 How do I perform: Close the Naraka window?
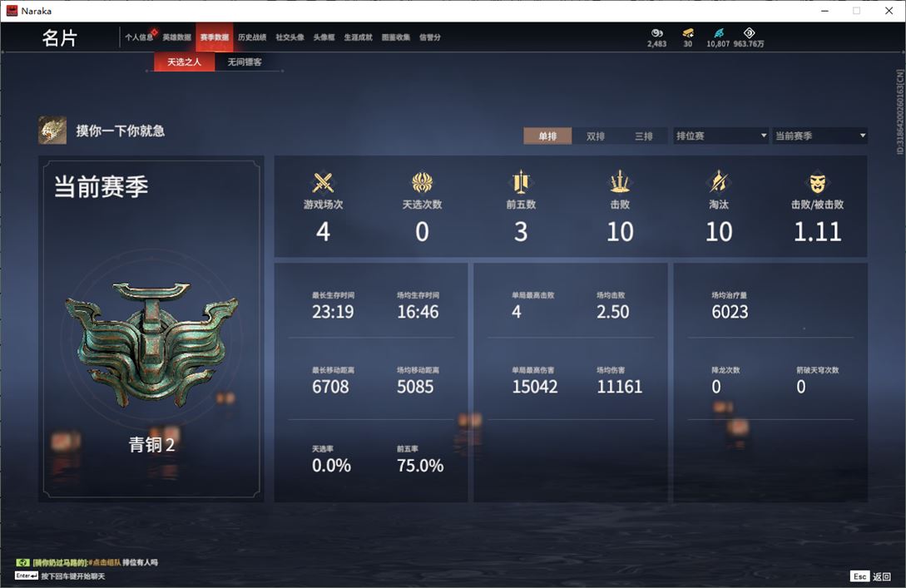coord(889,11)
